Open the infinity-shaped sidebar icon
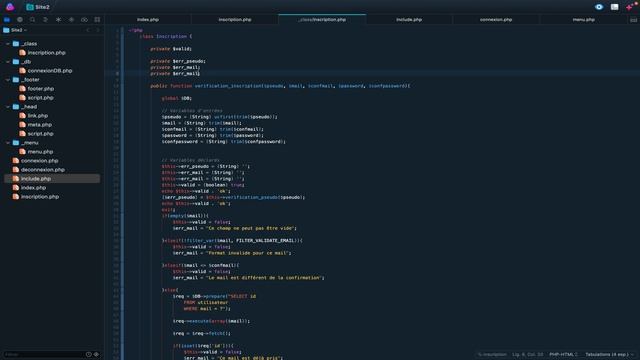640x360 pixels. (84, 20)
